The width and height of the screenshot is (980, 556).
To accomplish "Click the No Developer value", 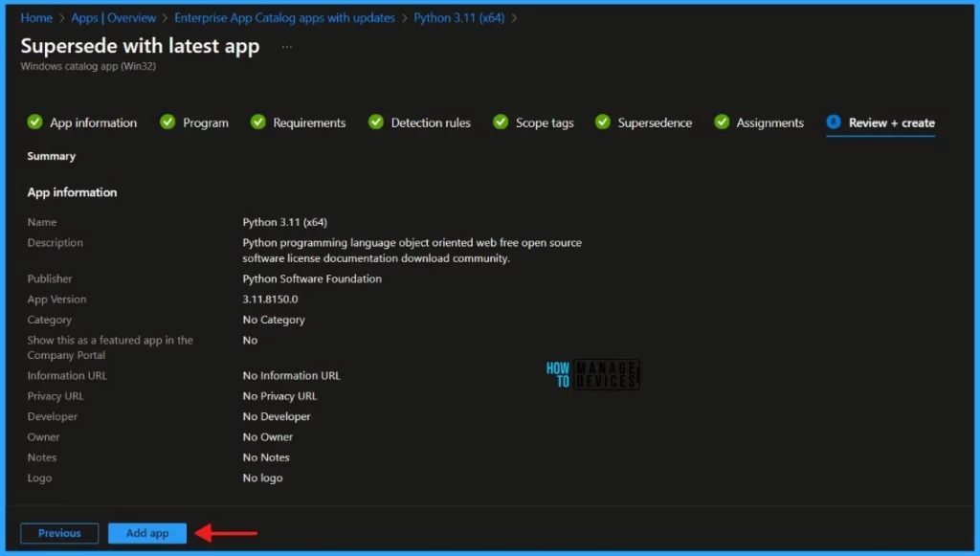I will point(277,416).
